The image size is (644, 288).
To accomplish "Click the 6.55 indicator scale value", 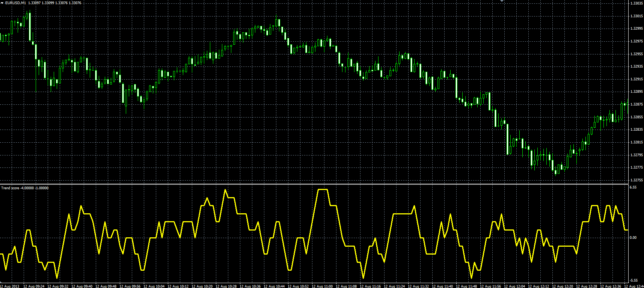I will point(633,187).
